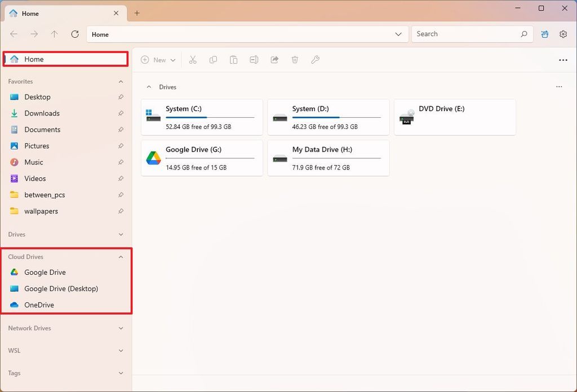Unpin Music from Favorites
The width and height of the screenshot is (577, 392).
tap(121, 162)
